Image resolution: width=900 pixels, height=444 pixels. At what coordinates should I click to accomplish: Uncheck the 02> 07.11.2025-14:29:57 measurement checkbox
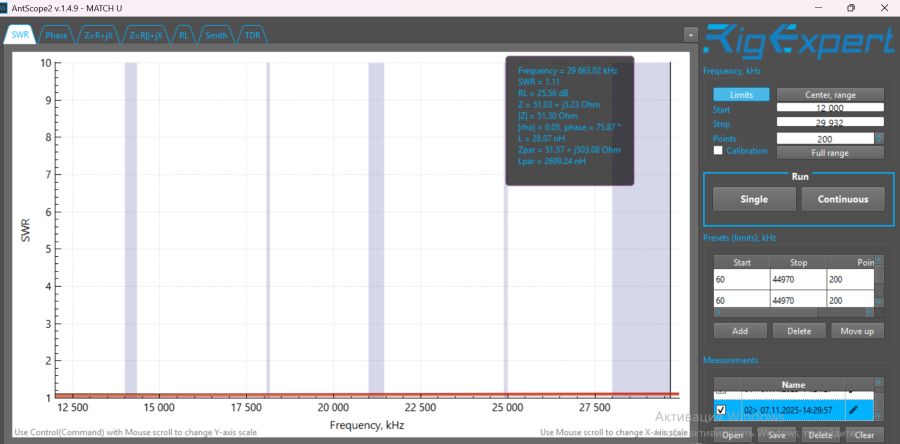pos(721,409)
